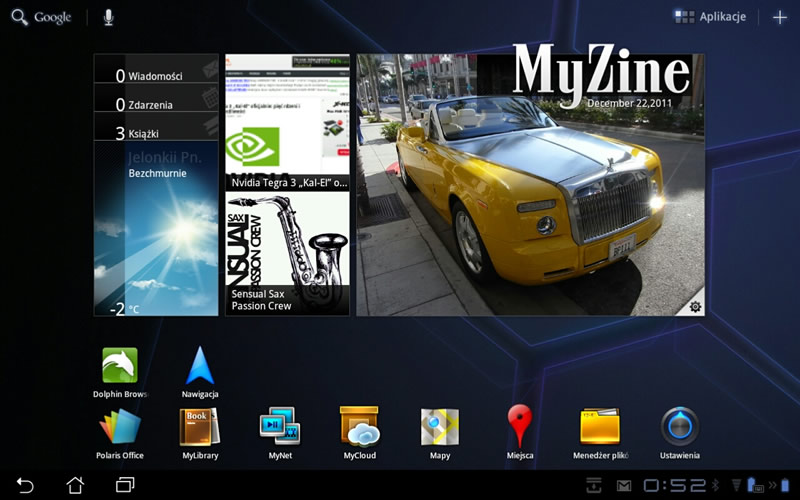Image resolution: width=800 pixels, height=500 pixels.
Task: Open Wiadomości messages row in widget
Action: pos(156,69)
